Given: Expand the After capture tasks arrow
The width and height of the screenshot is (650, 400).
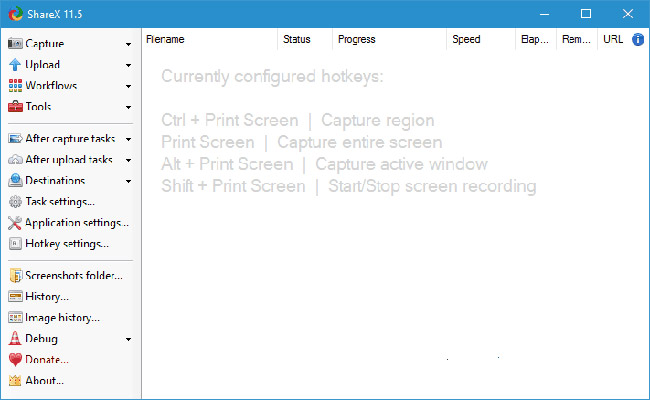Looking at the screenshot, I should [x=129, y=139].
